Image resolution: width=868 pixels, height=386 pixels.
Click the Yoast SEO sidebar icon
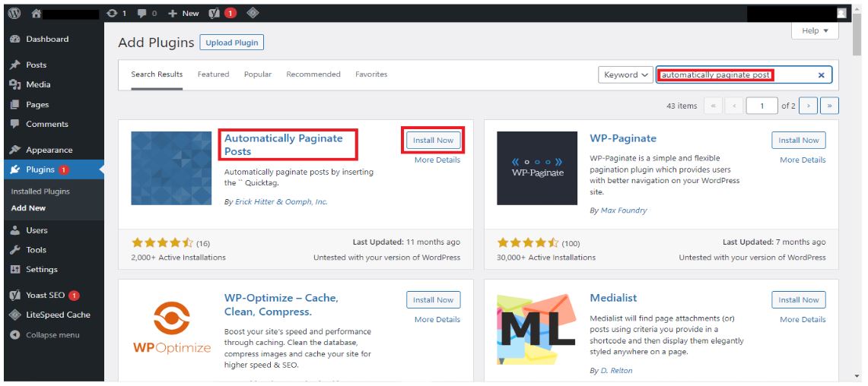15,296
